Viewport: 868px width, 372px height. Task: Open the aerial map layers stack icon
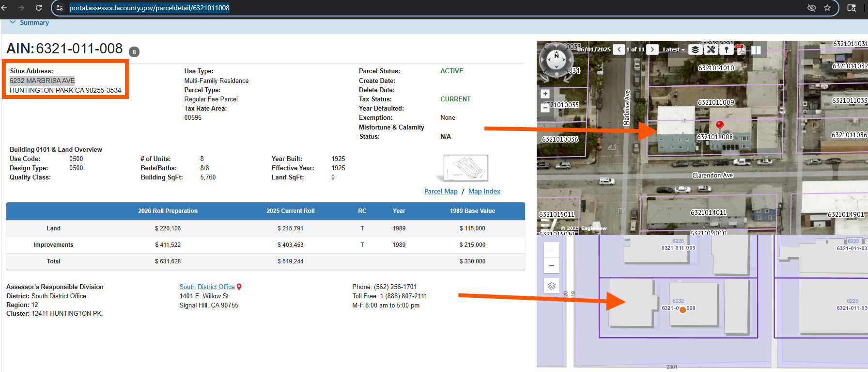695,49
